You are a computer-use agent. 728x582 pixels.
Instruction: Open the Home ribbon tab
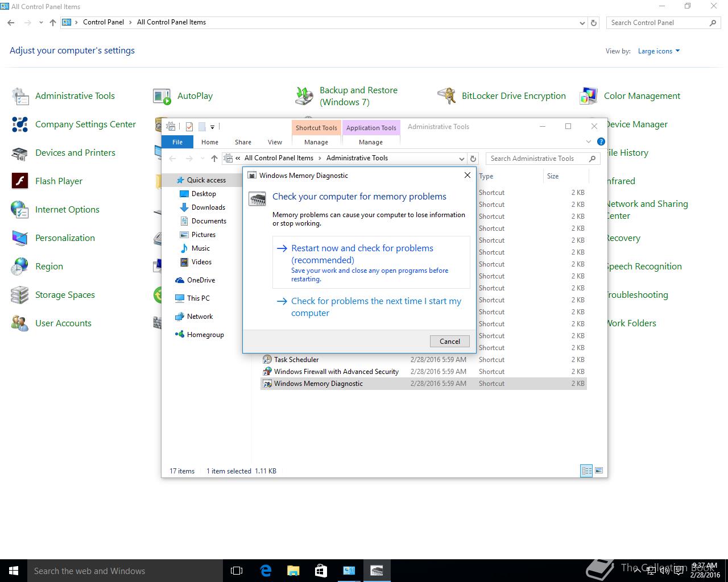pos(210,142)
